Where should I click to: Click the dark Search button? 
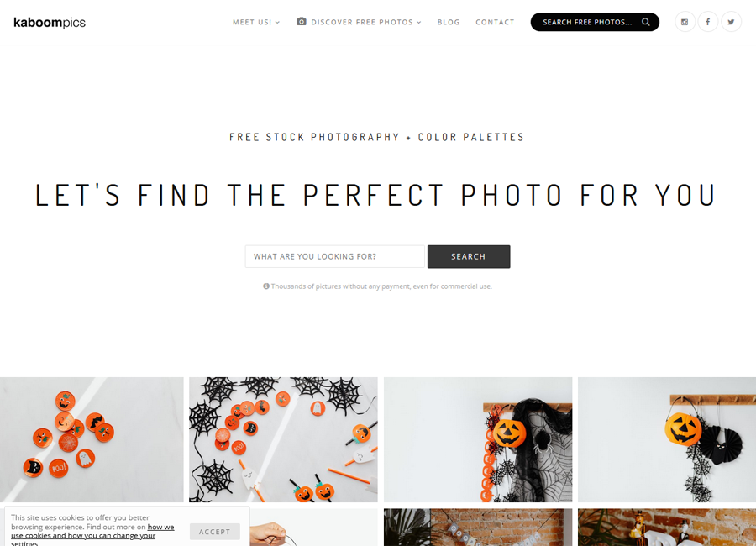[x=468, y=256]
